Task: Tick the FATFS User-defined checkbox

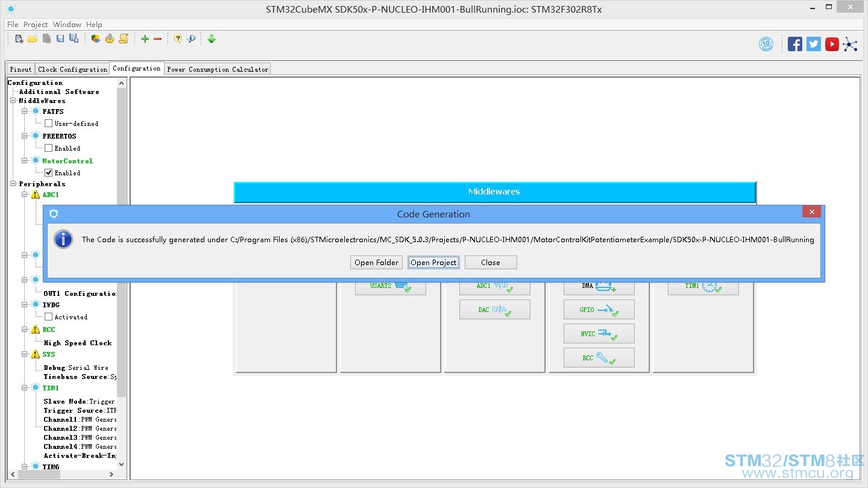Action: (x=49, y=124)
